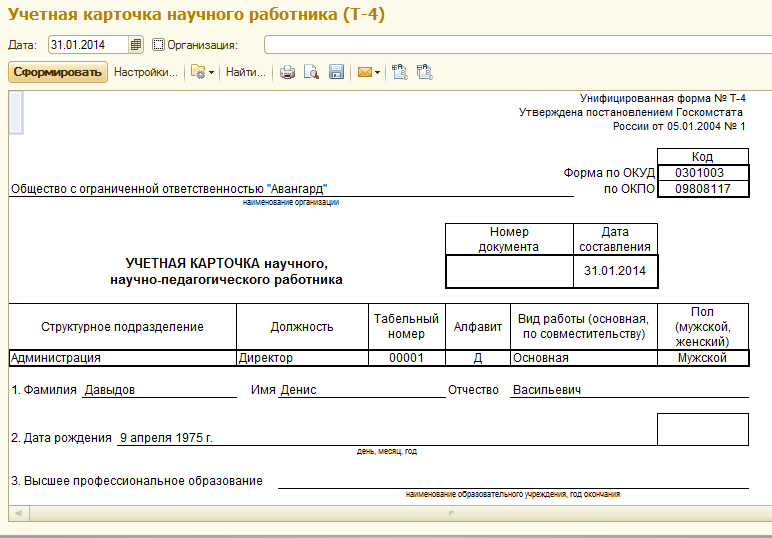Click the Сформировать button
Image resolution: width=772 pixels, height=538 pixels.
tap(58, 72)
